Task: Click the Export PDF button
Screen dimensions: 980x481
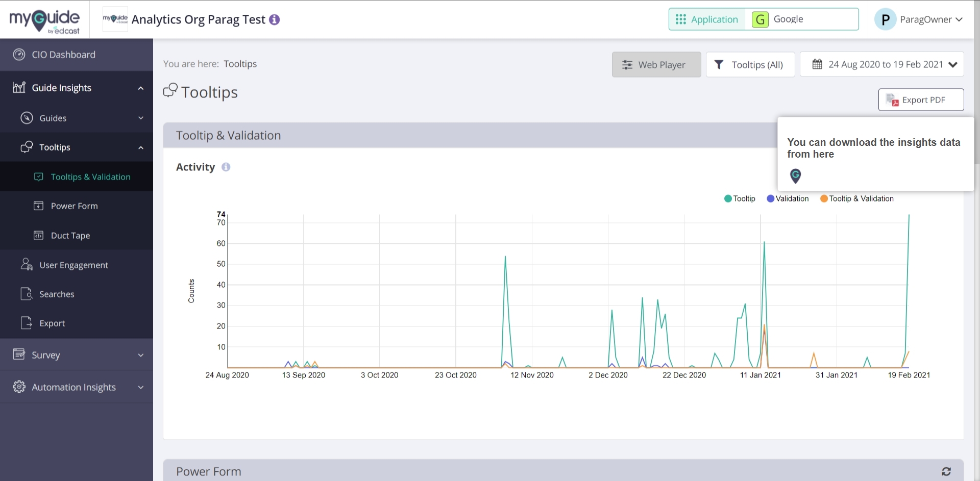Action: [921, 99]
